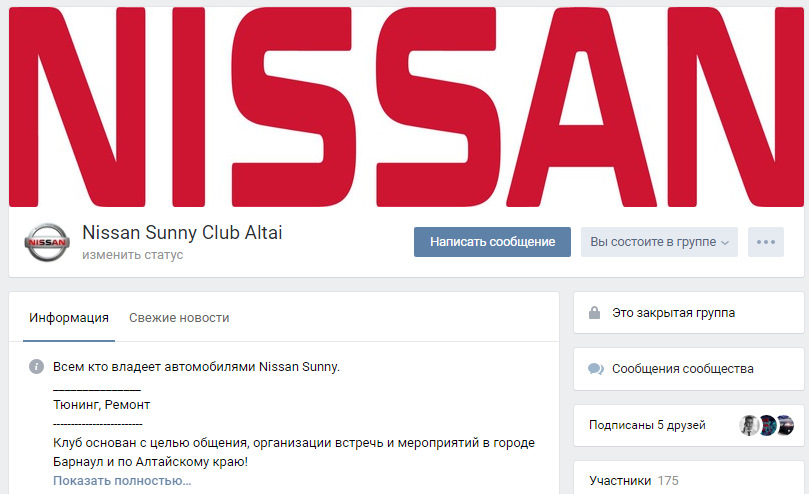Screen dimensions: 809x494
Task: Click the 'Nissan Sunny Club Altai' group title
Action: (x=182, y=233)
